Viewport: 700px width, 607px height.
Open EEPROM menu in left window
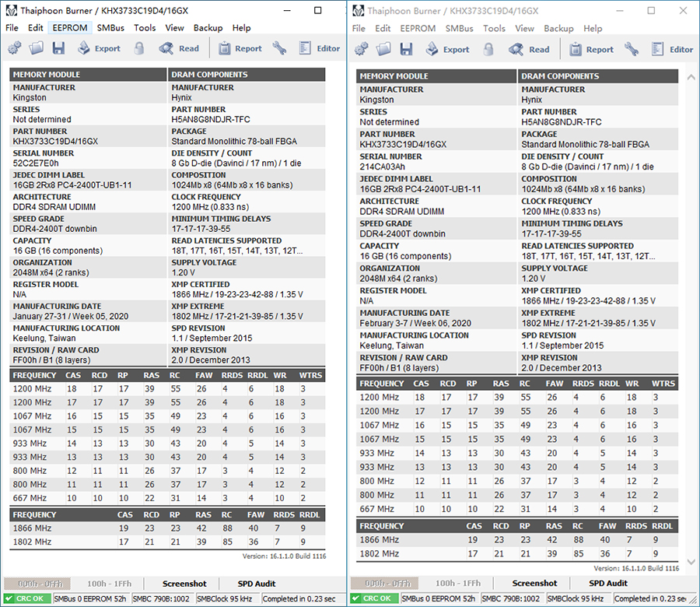(70, 28)
